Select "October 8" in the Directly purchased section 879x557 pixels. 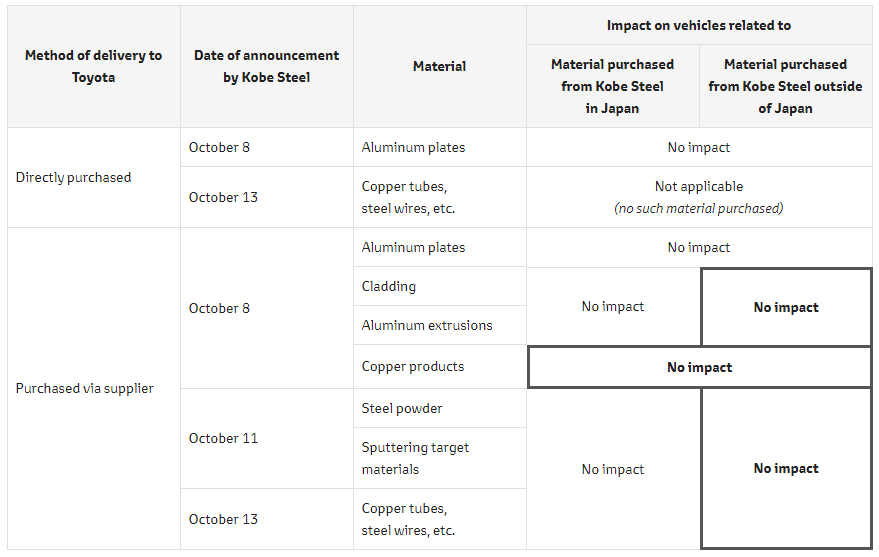[219, 147]
